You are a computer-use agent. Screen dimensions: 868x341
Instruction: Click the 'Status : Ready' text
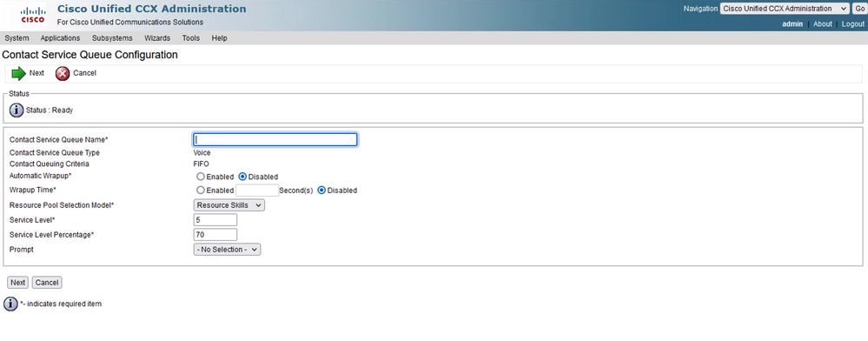pos(50,110)
